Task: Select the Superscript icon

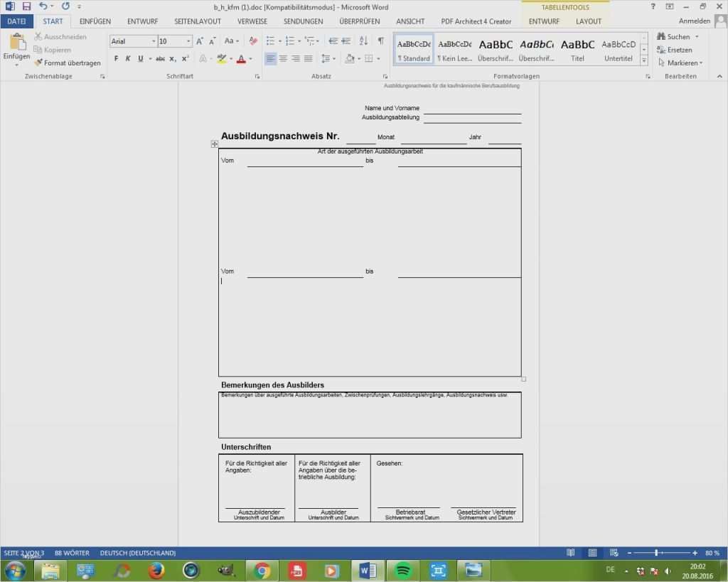Action: tap(183, 58)
